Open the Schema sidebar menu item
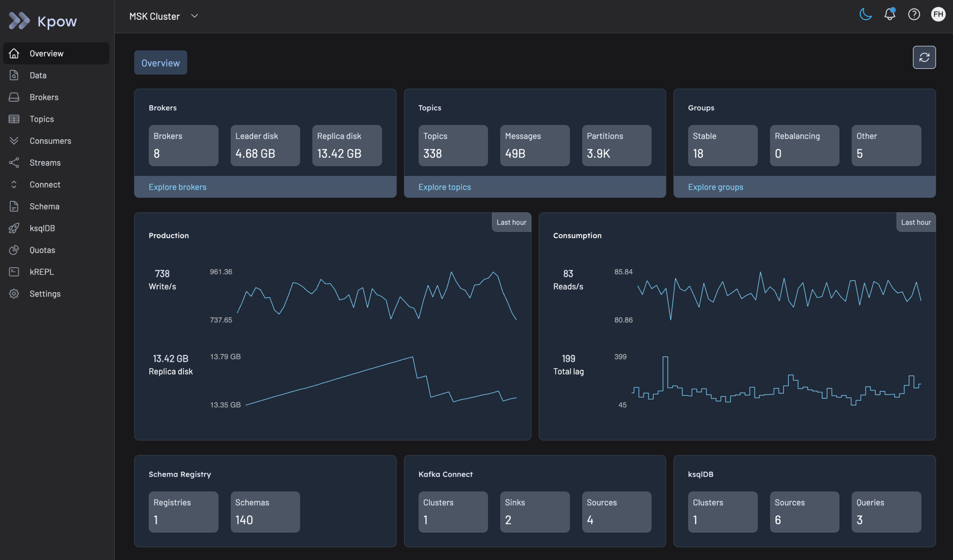Screen dimensions: 953x560 tap(44, 207)
